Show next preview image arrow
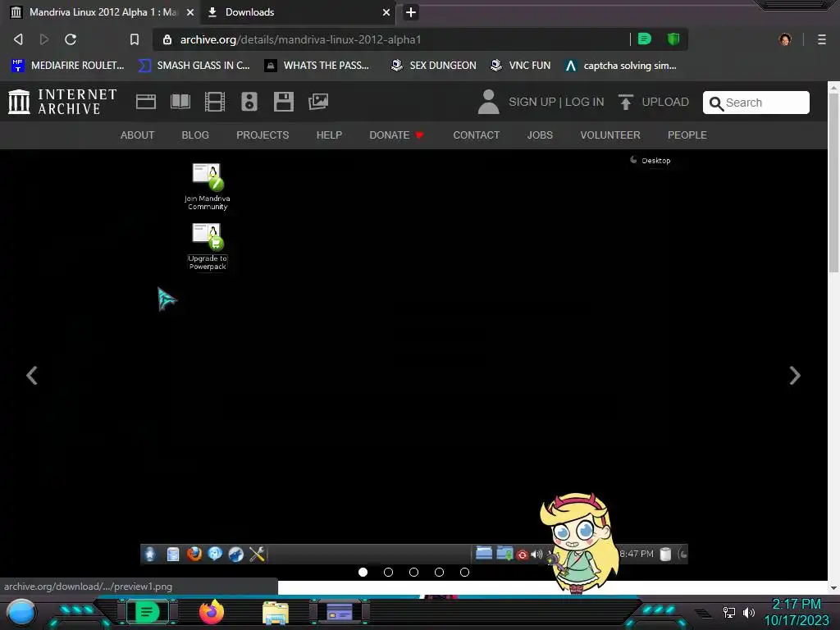The width and height of the screenshot is (840, 630). pos(795,375)
